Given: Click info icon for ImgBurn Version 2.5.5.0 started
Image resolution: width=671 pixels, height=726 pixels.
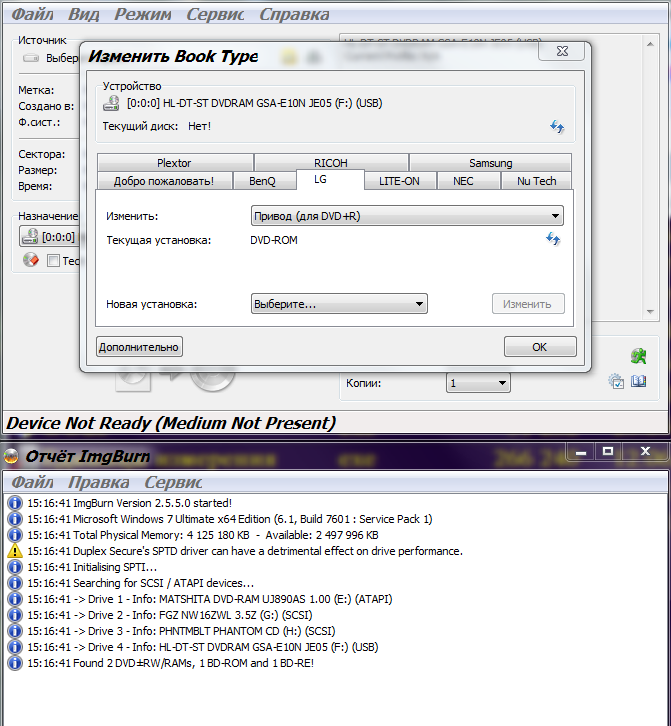Looking at the screenshot, I should [15, 503].
